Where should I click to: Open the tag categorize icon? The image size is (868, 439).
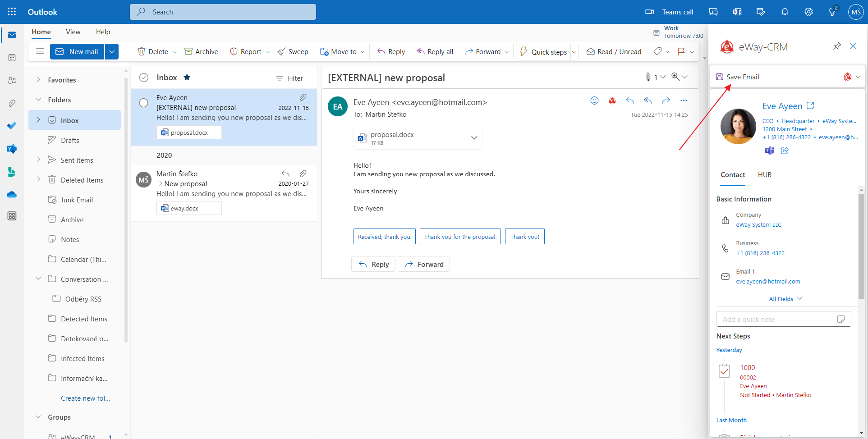pyautogui.click(x=658, y=51)
